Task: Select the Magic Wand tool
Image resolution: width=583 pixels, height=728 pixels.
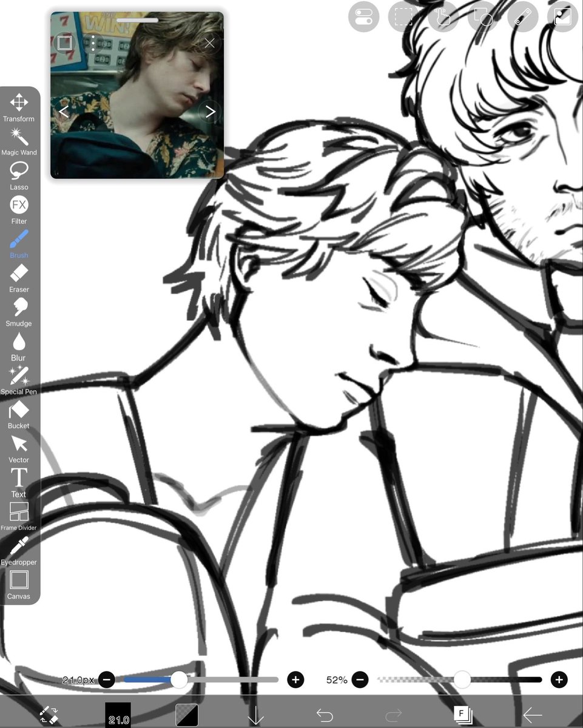Action: coord(19,143)
